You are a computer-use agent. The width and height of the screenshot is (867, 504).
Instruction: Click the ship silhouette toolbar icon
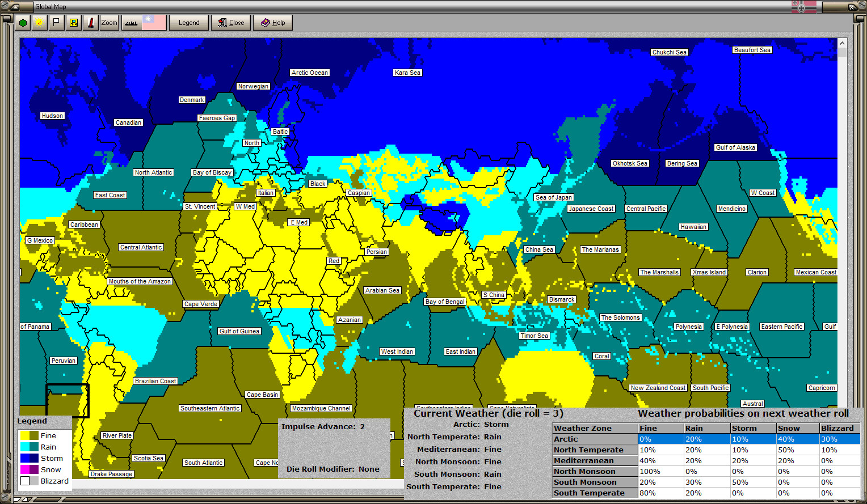tap(131, 23)
